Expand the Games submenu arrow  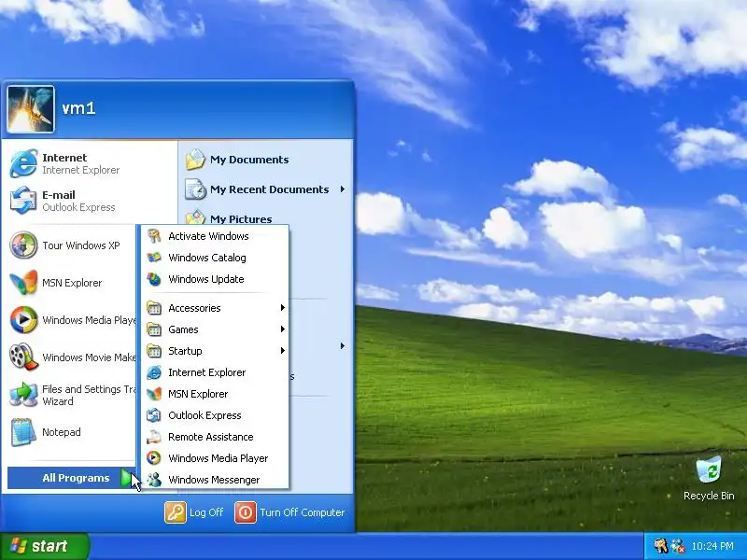click(283, 329)
